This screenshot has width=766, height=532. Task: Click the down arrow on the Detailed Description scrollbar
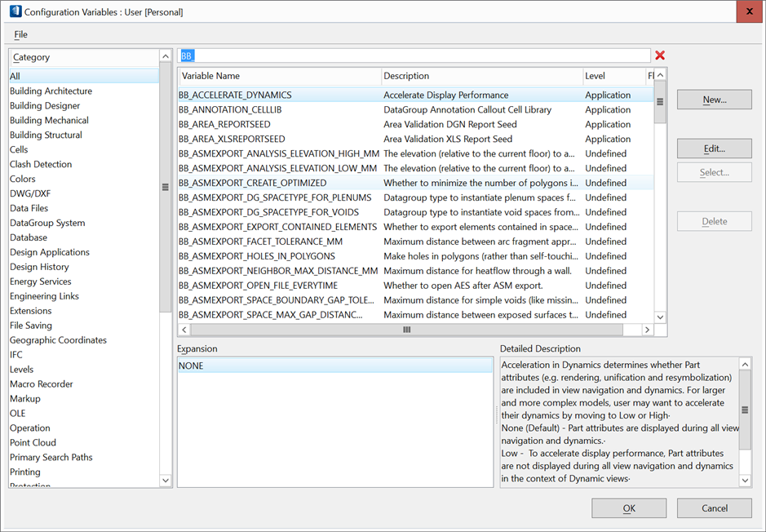[x=744, y=480]
